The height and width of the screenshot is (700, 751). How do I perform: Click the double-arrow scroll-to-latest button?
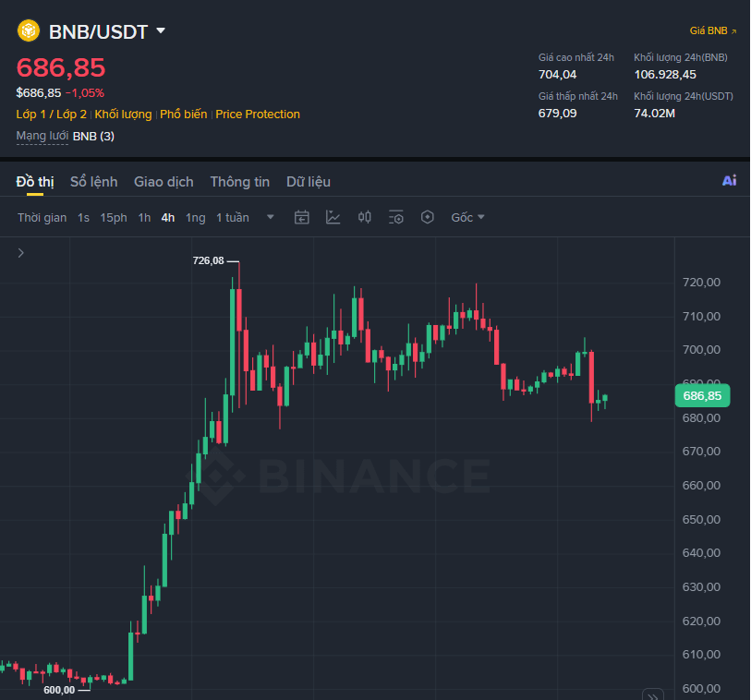pyautogui.click(x=652, y=695)
